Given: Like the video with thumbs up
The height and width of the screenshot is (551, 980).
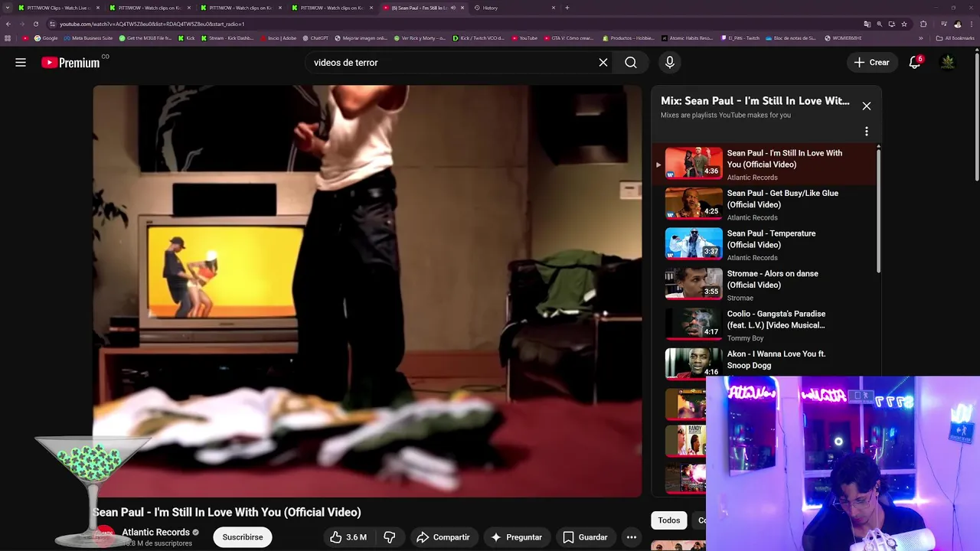Looking at the screenshot, I should click(348, 537).
